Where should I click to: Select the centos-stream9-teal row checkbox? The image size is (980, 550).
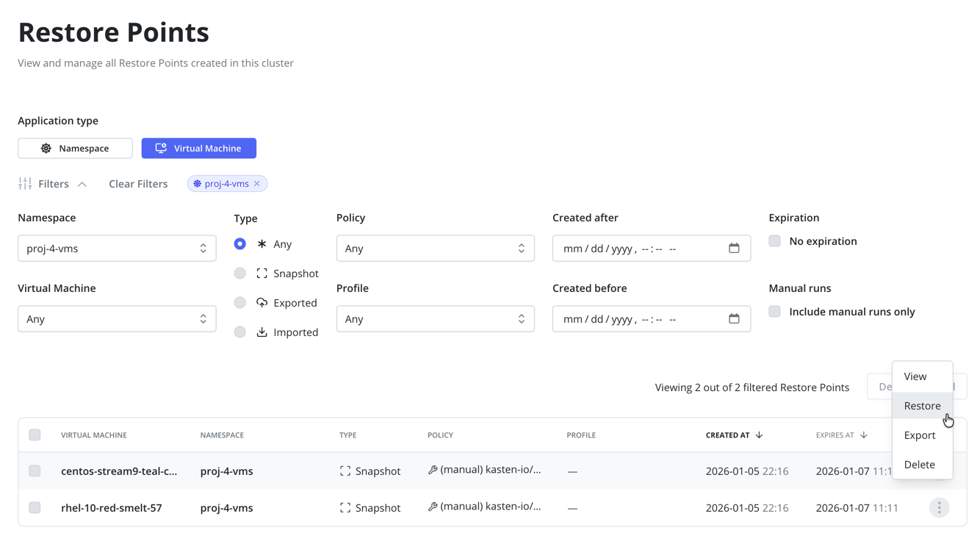35,471
